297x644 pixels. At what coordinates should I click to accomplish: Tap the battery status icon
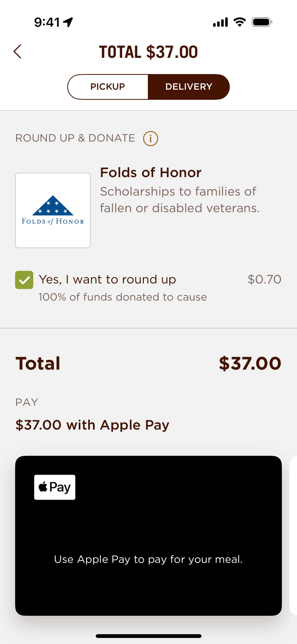[262, 22]
